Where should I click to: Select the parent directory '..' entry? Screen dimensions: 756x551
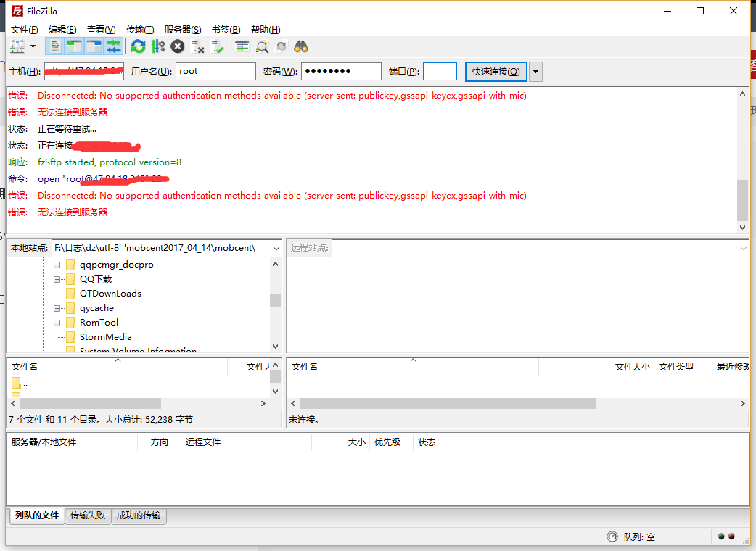20,384
